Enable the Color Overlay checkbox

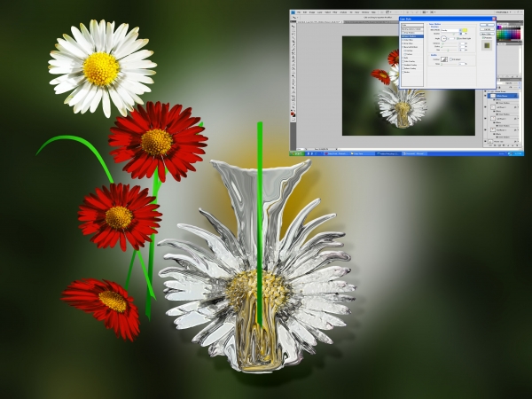pyautogui.click(x=403, y=61)
